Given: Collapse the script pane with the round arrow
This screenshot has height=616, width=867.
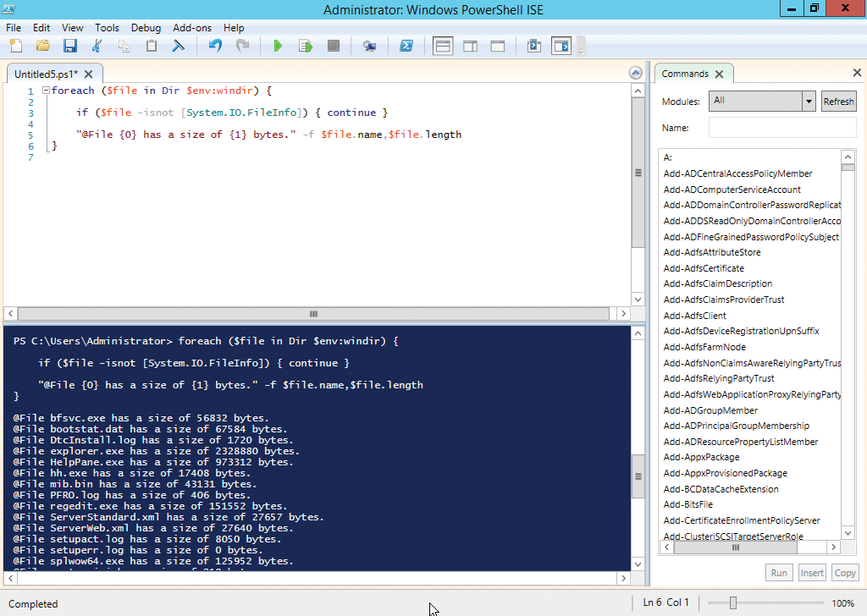Looking at the screenshot, I should [636, 74].
